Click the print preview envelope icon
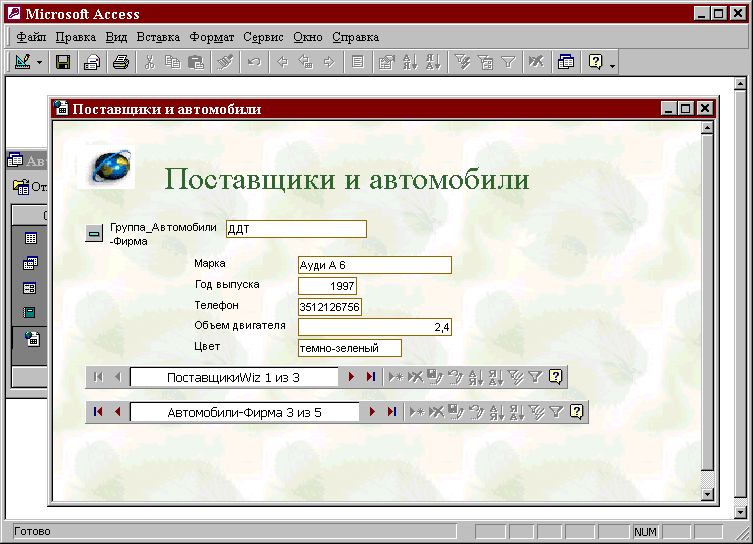 pos(92,62)
